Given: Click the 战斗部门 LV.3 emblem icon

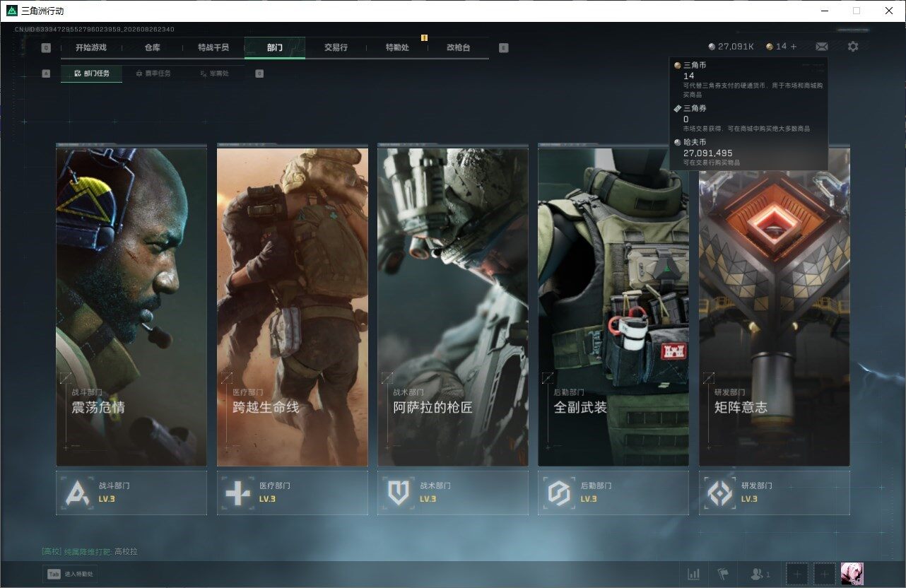Looking at the screenshot, I should (78, 493).
